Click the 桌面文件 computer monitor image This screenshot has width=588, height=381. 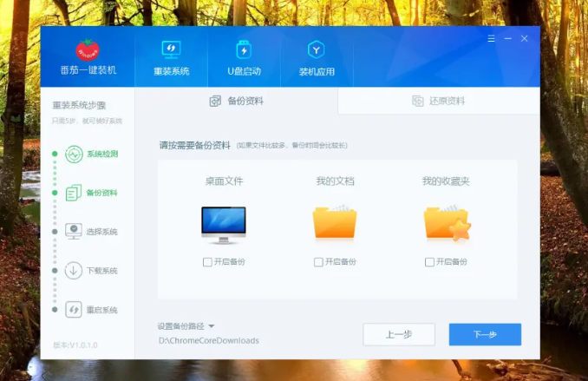tap(224, 226)
